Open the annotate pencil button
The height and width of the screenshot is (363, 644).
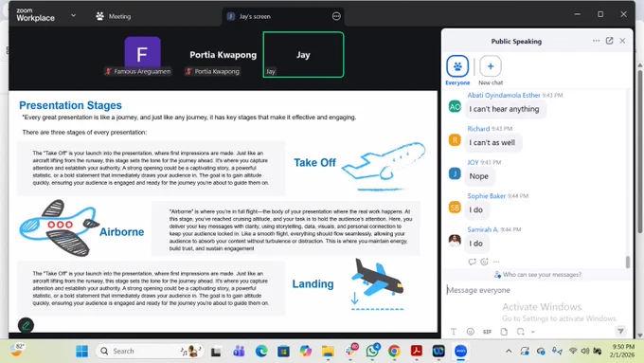point(26,326)
